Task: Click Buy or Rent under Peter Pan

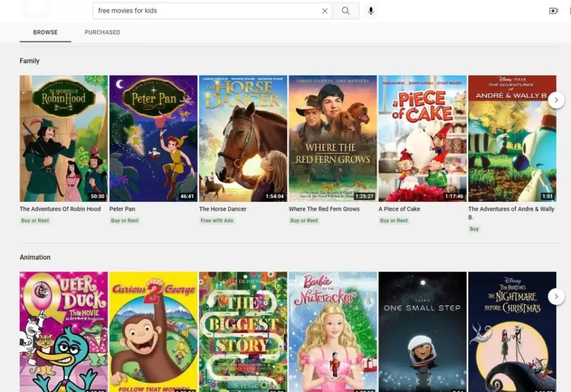Action: pyautogui.click(x=124, y=220)
